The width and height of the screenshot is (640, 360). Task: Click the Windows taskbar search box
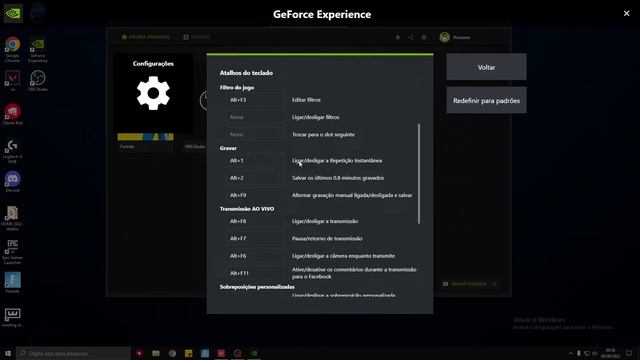(74, 353)
